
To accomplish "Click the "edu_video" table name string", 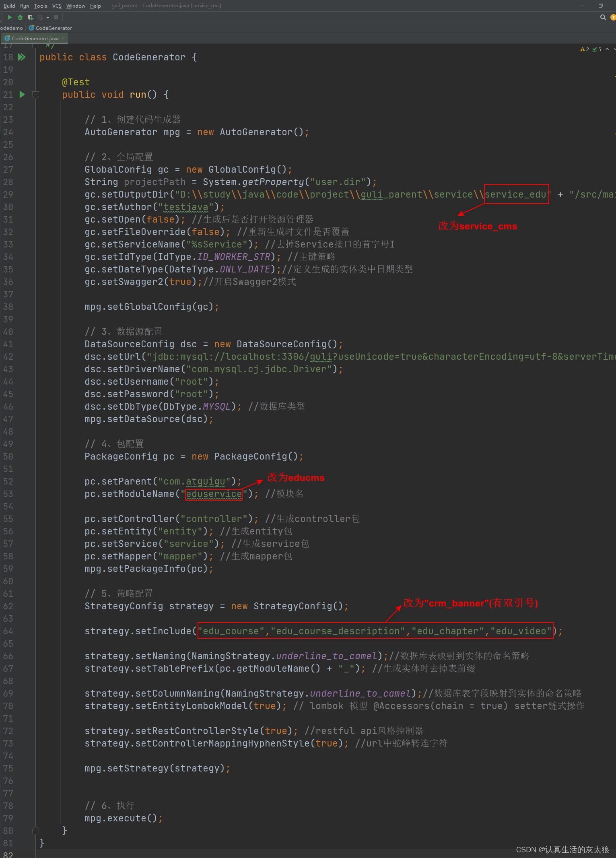I will (521, 631).
